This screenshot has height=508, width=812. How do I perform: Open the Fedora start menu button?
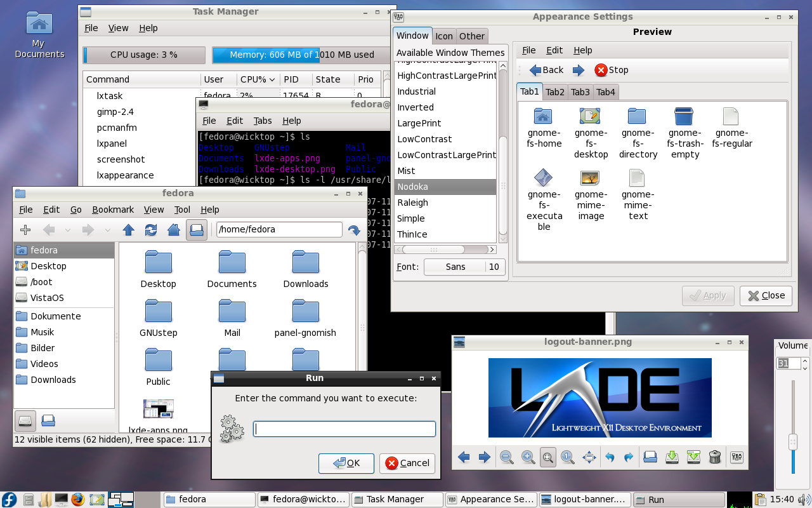coord(10,499)
